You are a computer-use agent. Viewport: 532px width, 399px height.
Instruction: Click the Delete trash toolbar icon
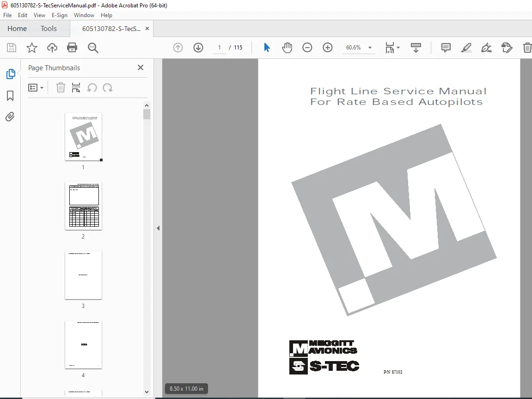tap(527, 48)
